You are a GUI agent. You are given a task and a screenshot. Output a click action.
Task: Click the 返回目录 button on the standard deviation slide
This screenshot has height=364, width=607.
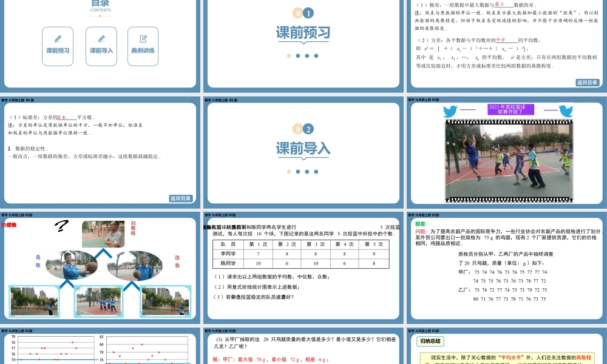pos(180,198)
